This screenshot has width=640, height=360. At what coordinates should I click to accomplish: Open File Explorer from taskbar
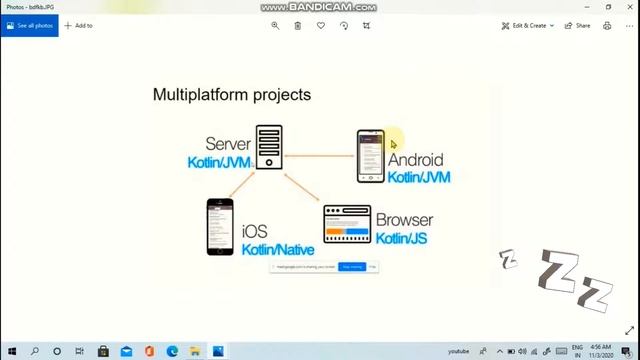[195, 351]
